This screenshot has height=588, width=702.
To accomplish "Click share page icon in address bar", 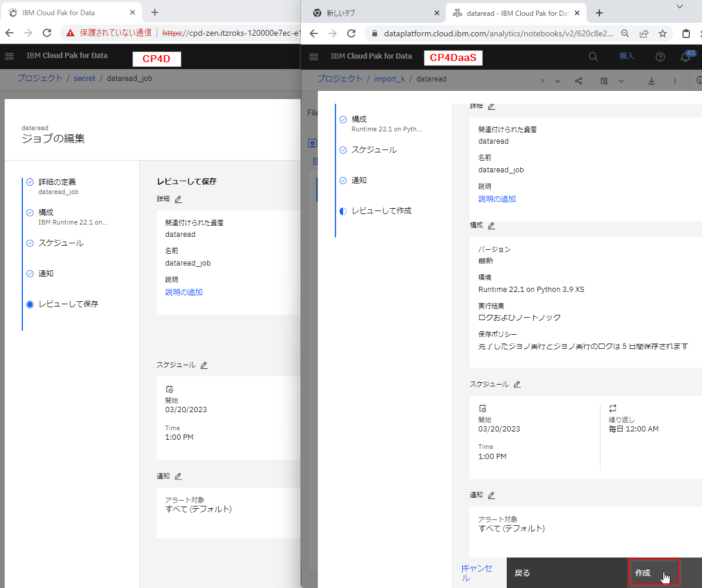I will (x=644, y=33).
